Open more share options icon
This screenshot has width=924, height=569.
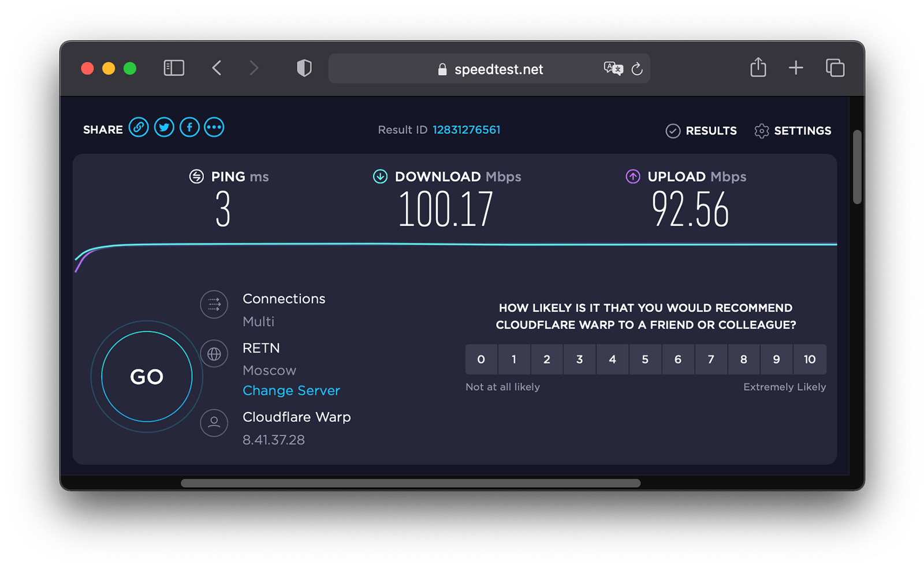(x=214, y=128)
